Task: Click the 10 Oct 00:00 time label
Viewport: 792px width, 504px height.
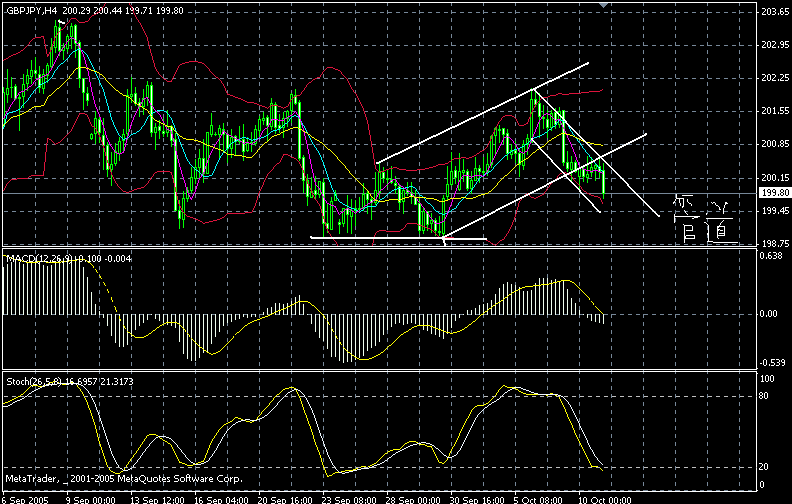Action: pos(605,500)
